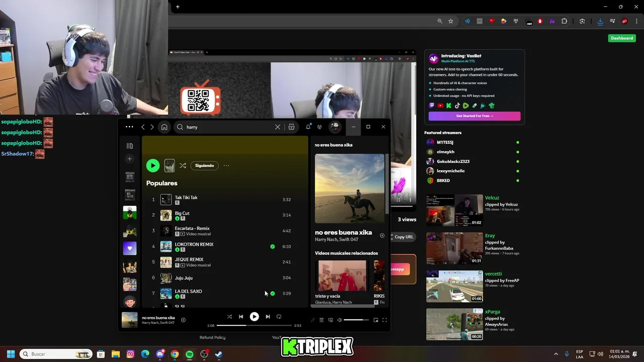Screen dimensions: 644x362
Task: Skip to next track
Action: click(268, 317)
